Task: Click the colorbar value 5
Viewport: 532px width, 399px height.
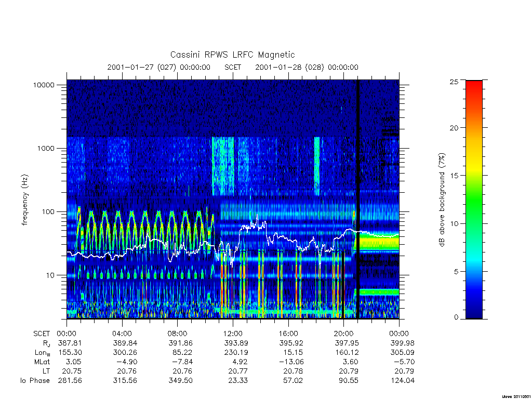Action: 456,272
